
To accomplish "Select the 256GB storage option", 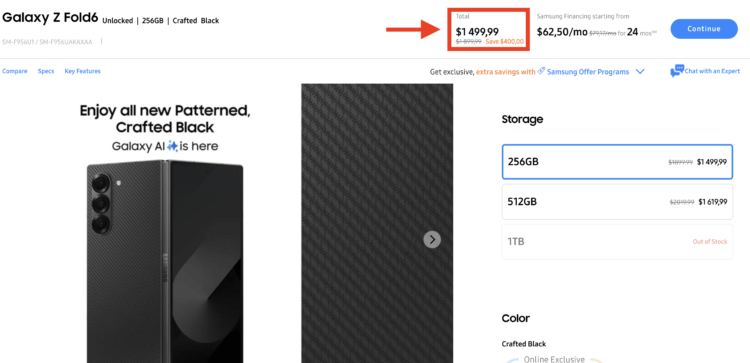I will 617,162.
